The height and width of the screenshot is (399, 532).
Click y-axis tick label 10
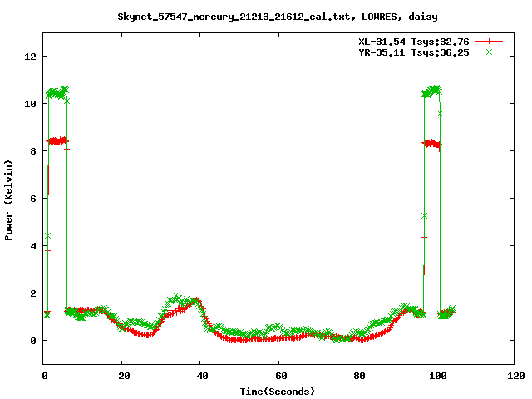click(x=30, y=104)
